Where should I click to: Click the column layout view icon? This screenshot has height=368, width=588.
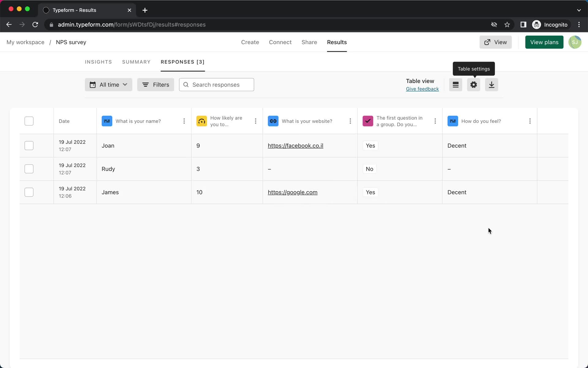[x=455, y=84]
